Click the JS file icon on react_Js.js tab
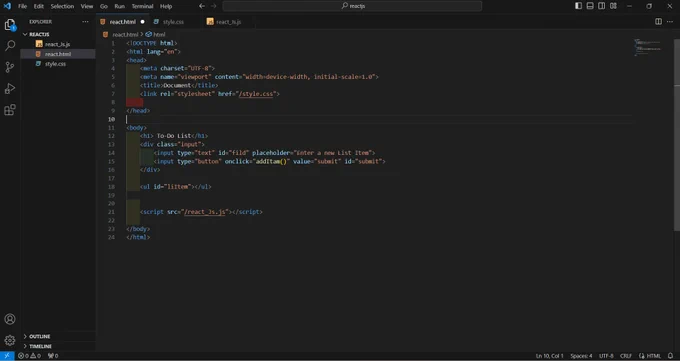This screenshot has width=680, height=361. coord(210,22)
